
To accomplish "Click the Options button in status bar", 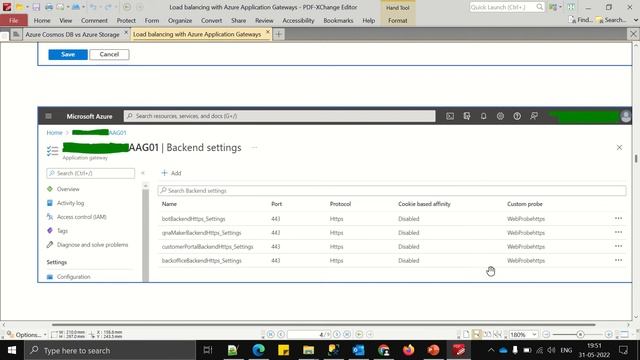I will click(27, 335).
